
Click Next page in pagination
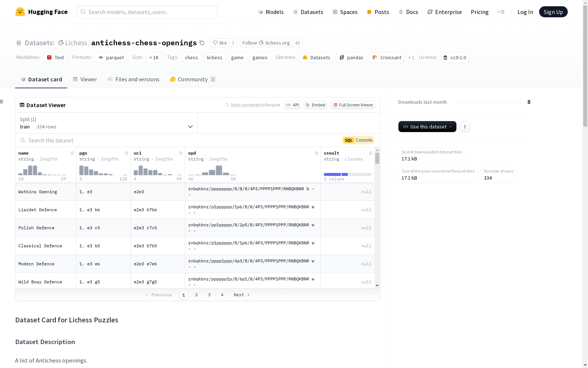pyautogui.click(x=242, y=295)
